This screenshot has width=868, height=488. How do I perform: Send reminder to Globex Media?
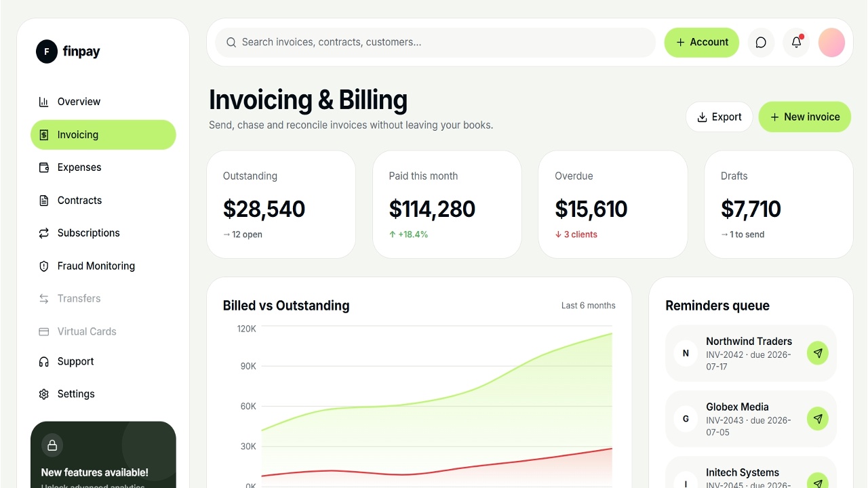818,419
